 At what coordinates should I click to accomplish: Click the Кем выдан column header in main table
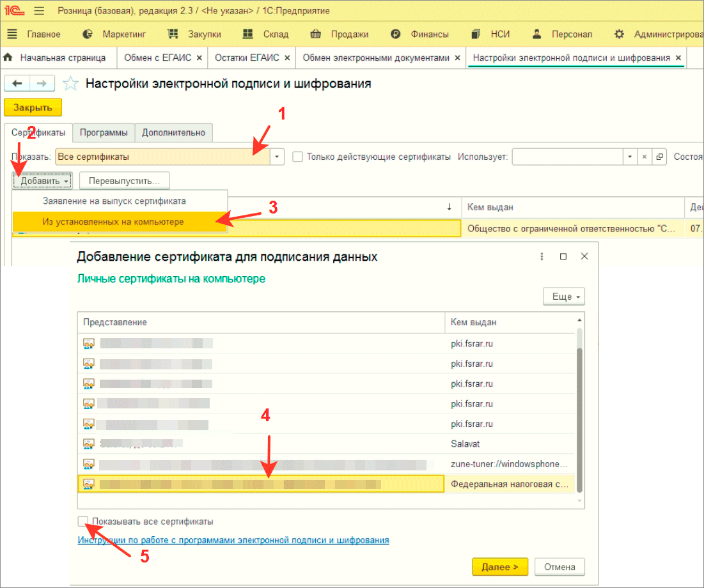[x=572, y=207]
